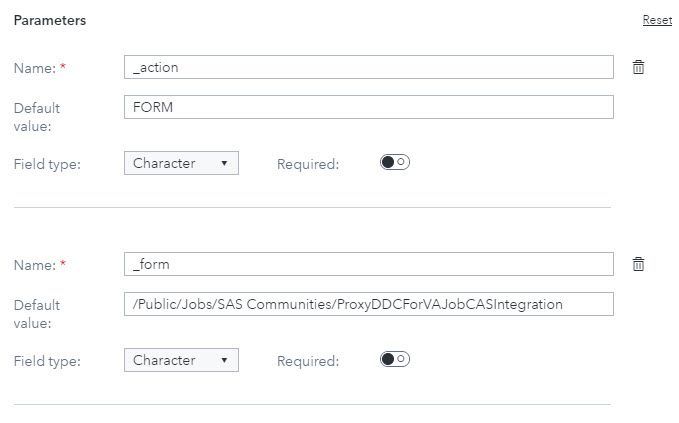Click the Name label beside _action field
The image size is (679, 423).
[34, 68]
